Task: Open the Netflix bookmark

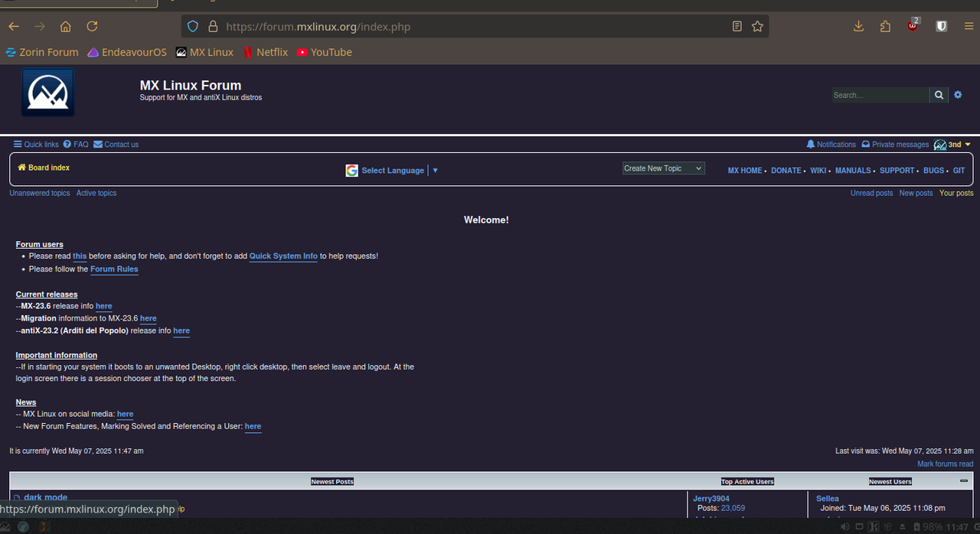Action: 266,52
